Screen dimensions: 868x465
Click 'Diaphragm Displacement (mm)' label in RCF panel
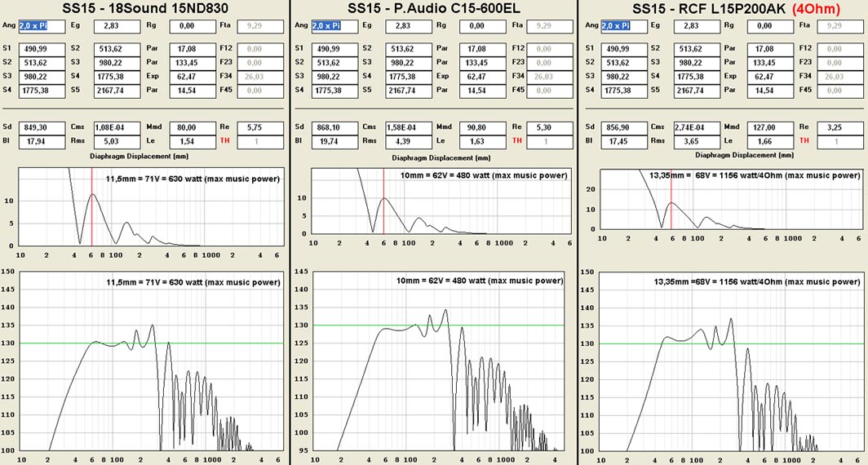tap(745, 155)
